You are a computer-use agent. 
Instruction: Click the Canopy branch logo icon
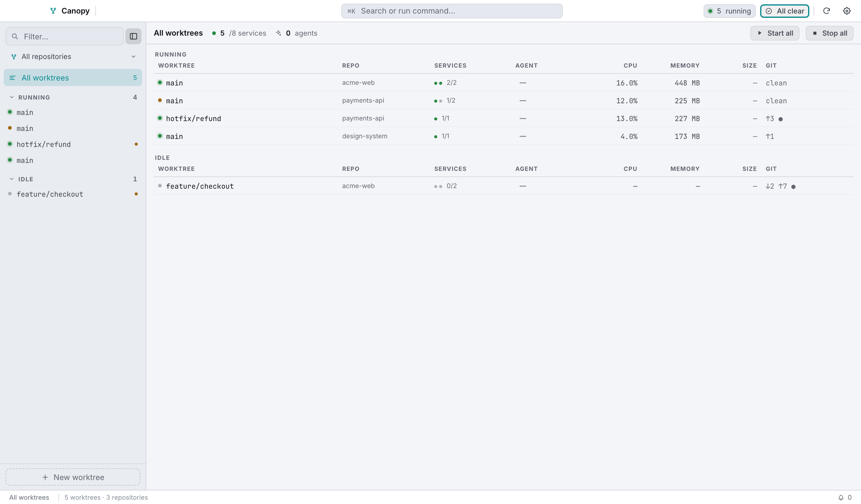53,11
